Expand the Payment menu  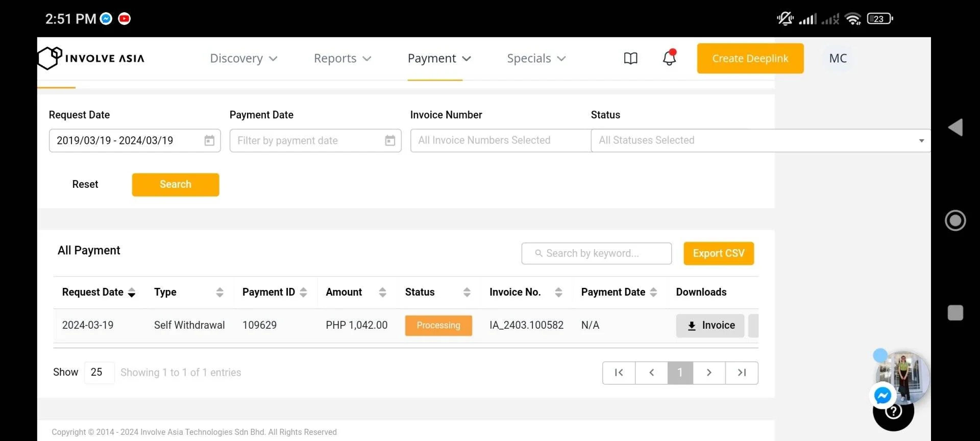click(x=439, y=58)
